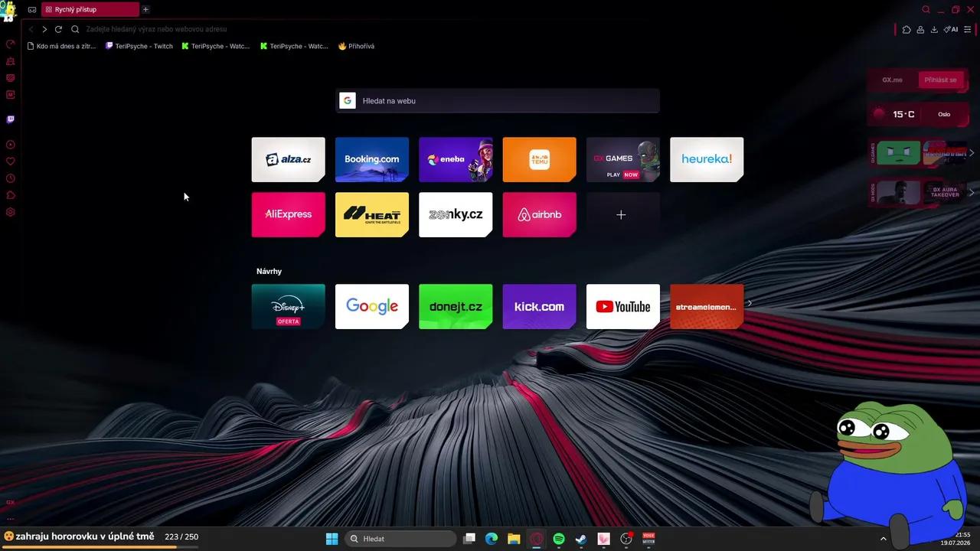
Task: Open the GX Corner gamepad icon
Action: pyautogui.click(x=31, y=9)
